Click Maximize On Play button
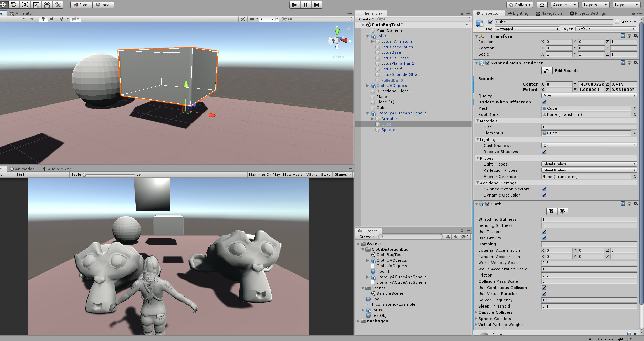The height and width of the screenshot is (341, 644). click(264, 175)
